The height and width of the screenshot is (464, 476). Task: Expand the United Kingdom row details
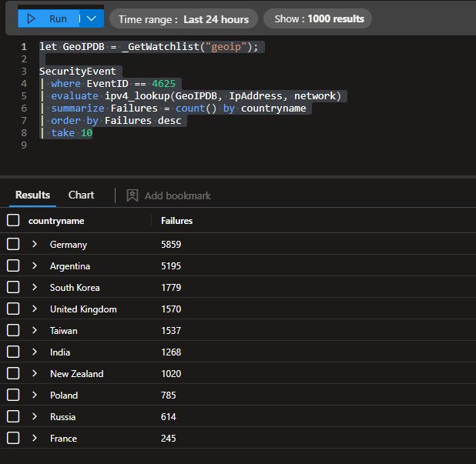pyautogui.click(x=35, y=309)
